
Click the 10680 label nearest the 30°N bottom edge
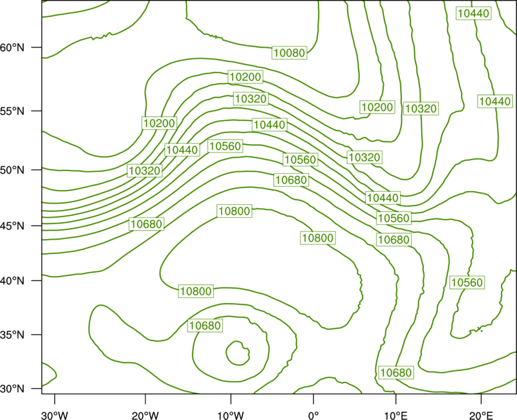(x=396, y=373)
